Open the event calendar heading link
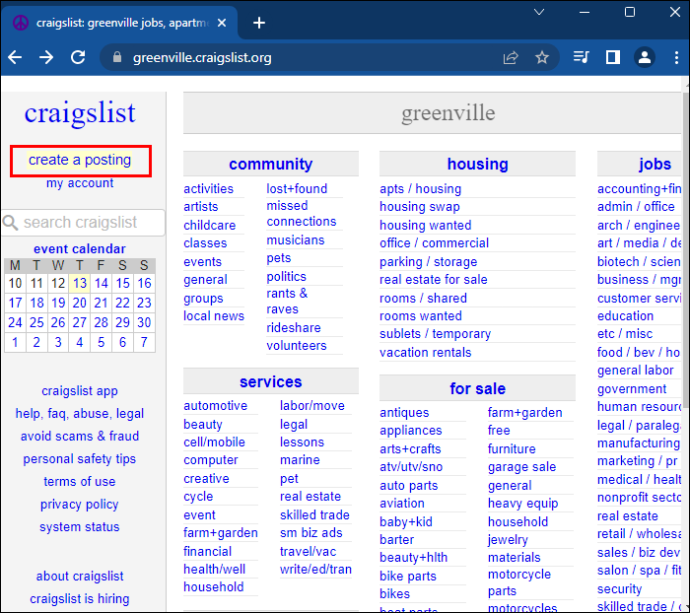Image resolution: width=690 pixels, height=613 pixels. click(80, 249)
